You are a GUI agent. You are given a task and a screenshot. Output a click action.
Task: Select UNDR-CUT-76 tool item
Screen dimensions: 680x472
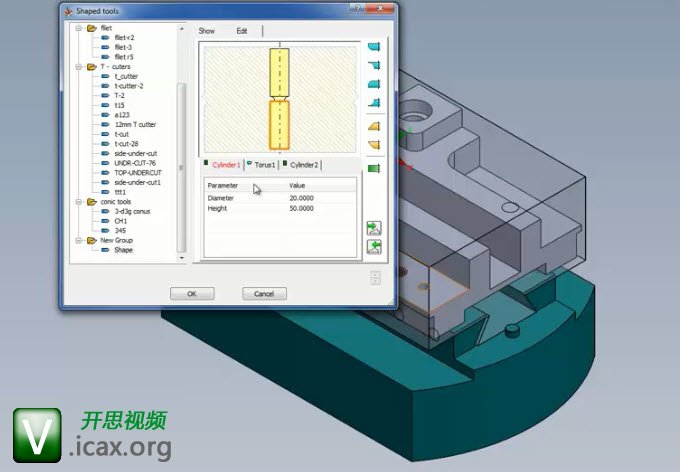tap(135, 163)
